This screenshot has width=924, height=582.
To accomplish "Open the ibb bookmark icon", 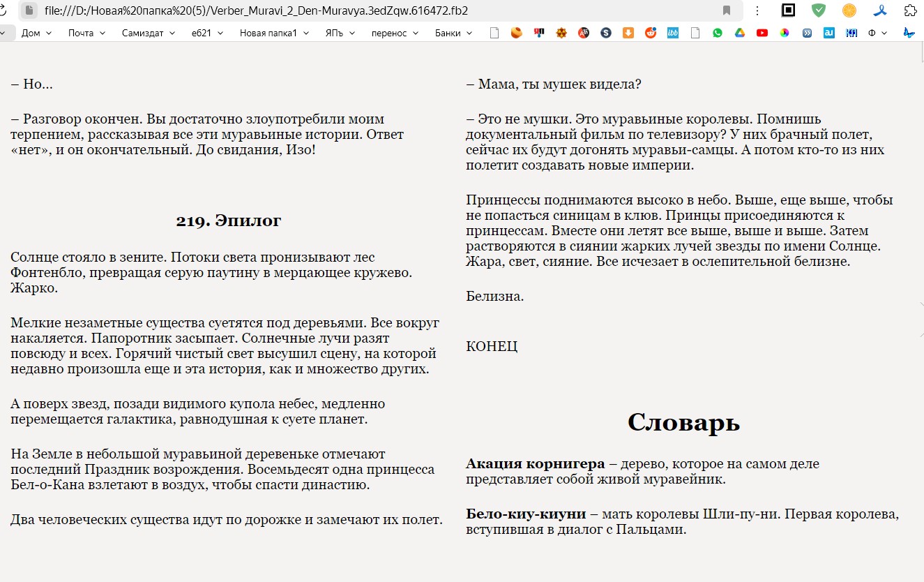I will [673, 33].
